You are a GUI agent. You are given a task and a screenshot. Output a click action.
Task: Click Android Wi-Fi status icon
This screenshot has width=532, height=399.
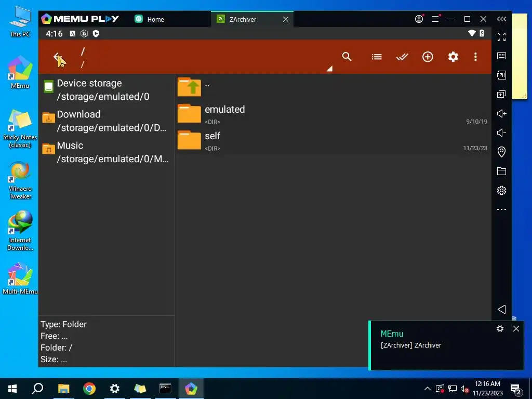pos(472,33)
